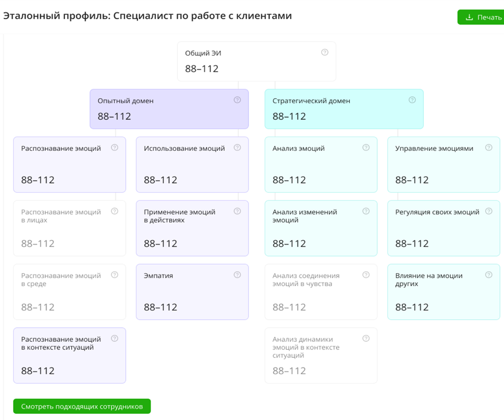Image resolution: width=504 pixels, height=420 pixels.
Task: Click help icon on Анализ динамики эмоций card
Action: click(366, 339)
